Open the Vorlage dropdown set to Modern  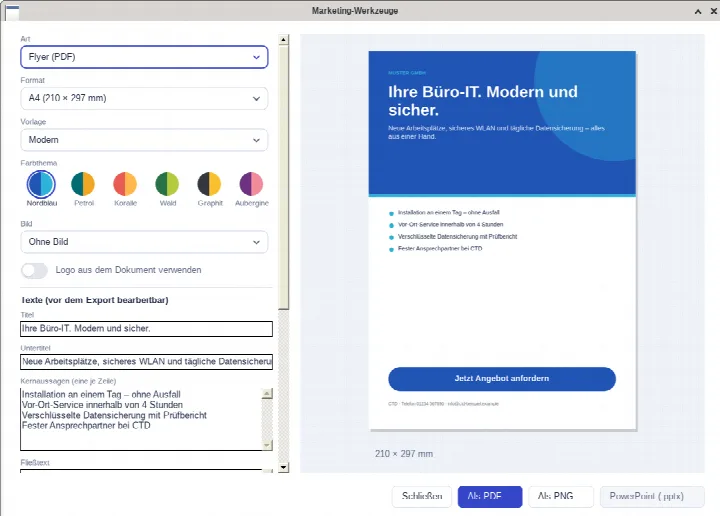(x=144, y=140)
